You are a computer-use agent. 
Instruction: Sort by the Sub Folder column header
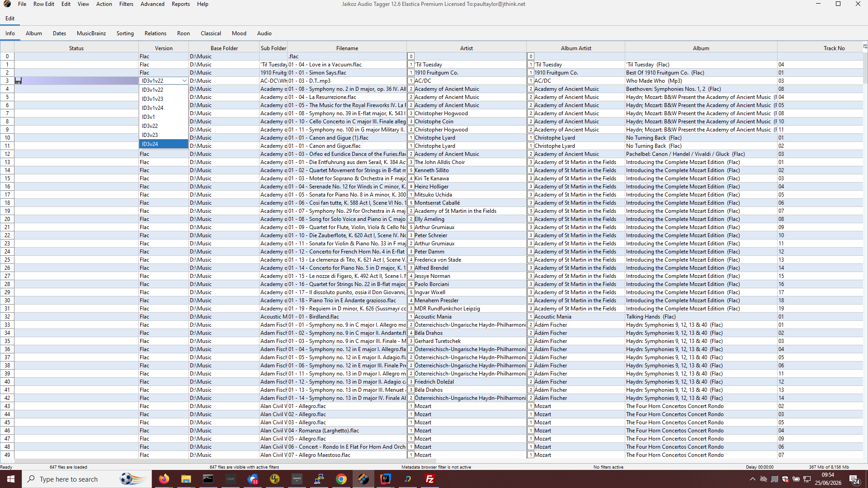[x=273, y=48]
